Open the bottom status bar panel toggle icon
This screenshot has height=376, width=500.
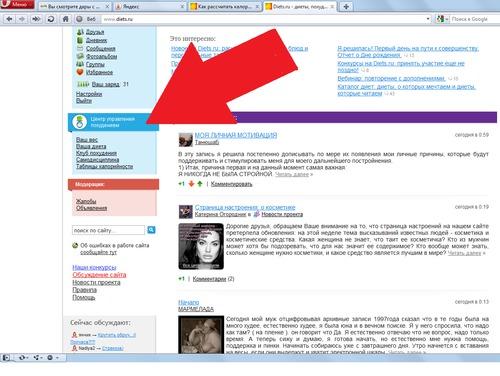click(x=6, y=358)
